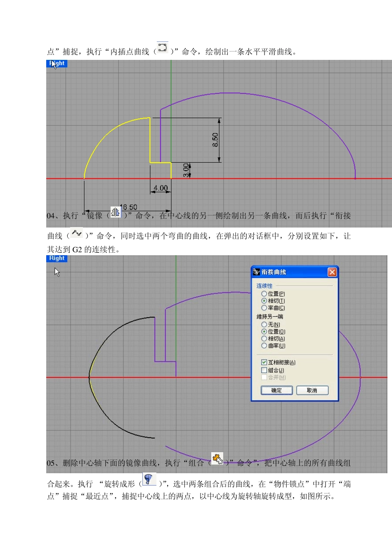392x555 pixels.
Task: Select 率曲(C) continuity radio button
Action: (x=273, y=308)
